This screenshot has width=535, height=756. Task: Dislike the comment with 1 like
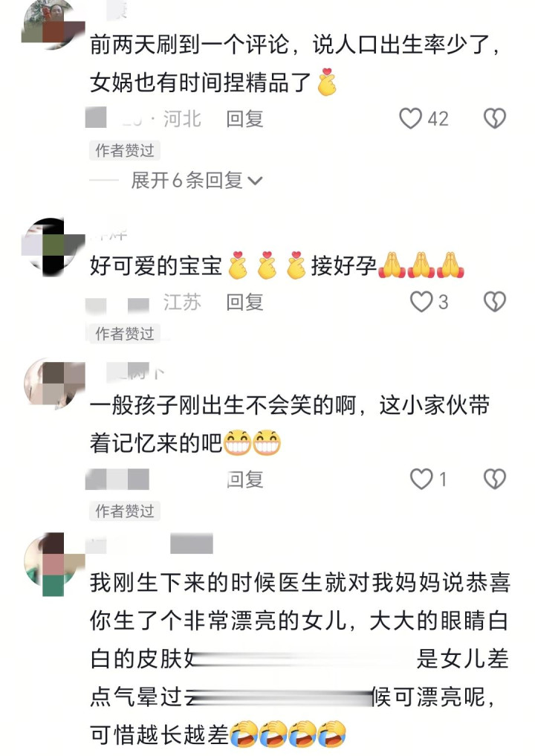495,479
